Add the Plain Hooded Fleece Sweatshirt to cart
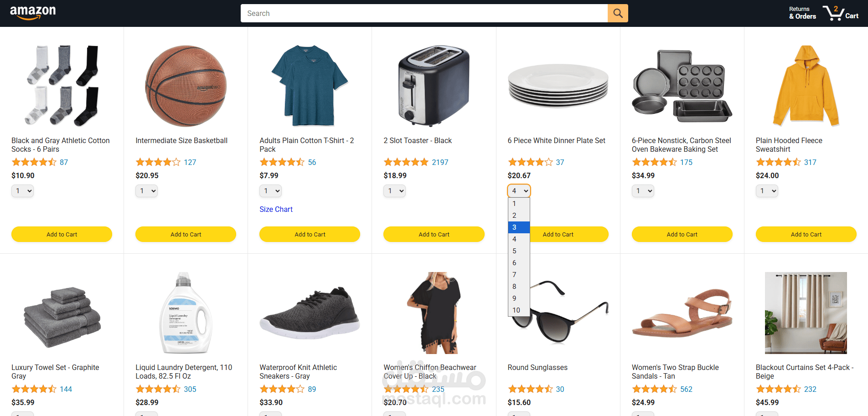 coord(806,234)
